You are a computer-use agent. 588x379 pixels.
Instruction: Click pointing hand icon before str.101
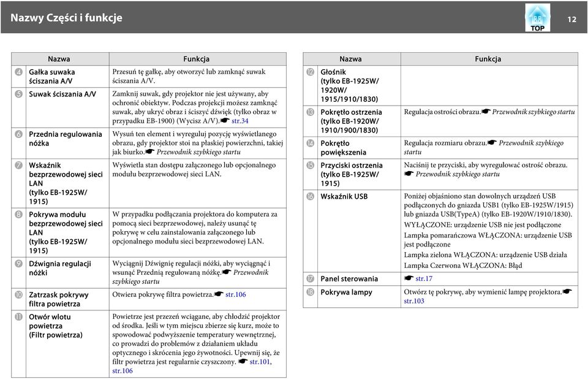coord(243,361)
